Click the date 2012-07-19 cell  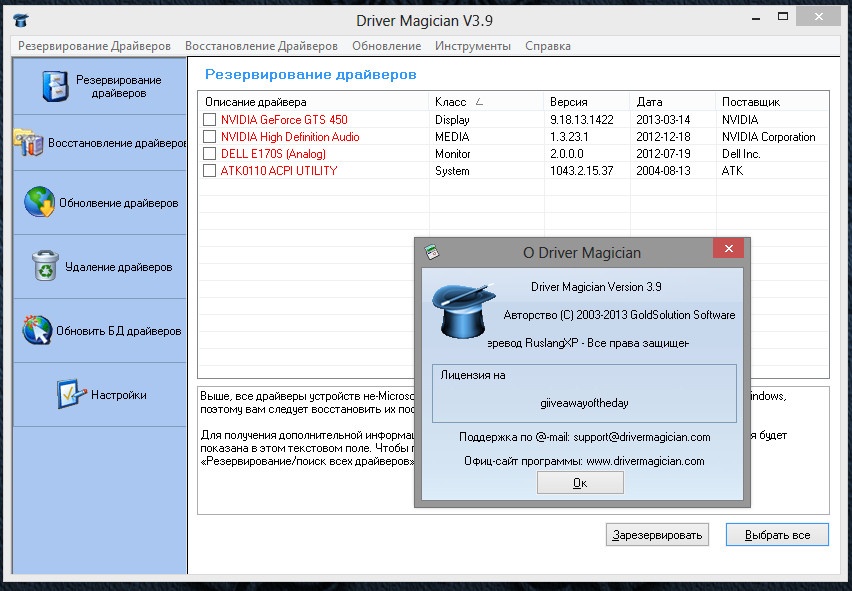[663, 154]
